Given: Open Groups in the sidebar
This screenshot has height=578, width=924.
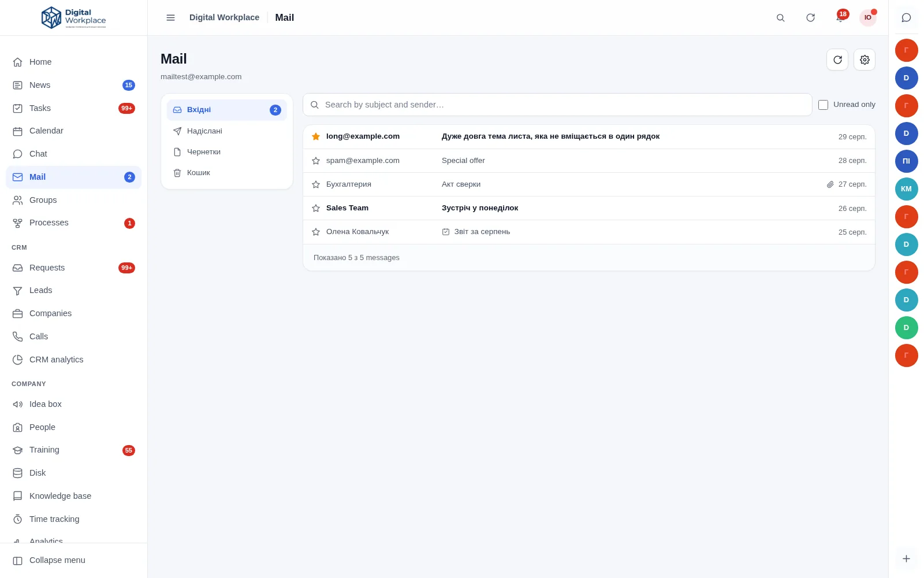Looking at the screenshot, I should tap(73, 200).
